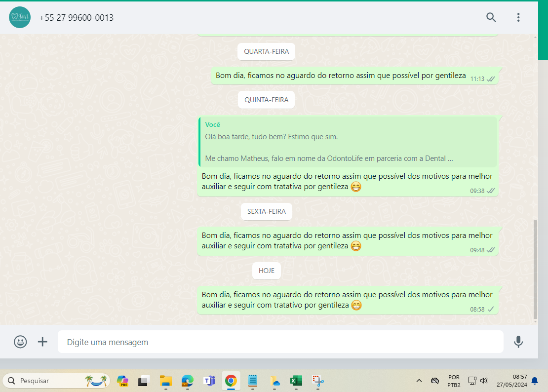
Task: Type in the 'Digite uma mensagem' field
Action: (280, 342)
